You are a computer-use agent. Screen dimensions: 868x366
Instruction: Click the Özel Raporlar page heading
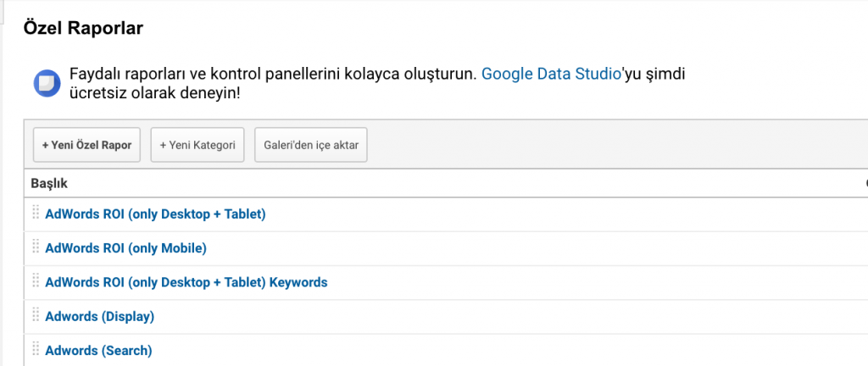point(82,28)
